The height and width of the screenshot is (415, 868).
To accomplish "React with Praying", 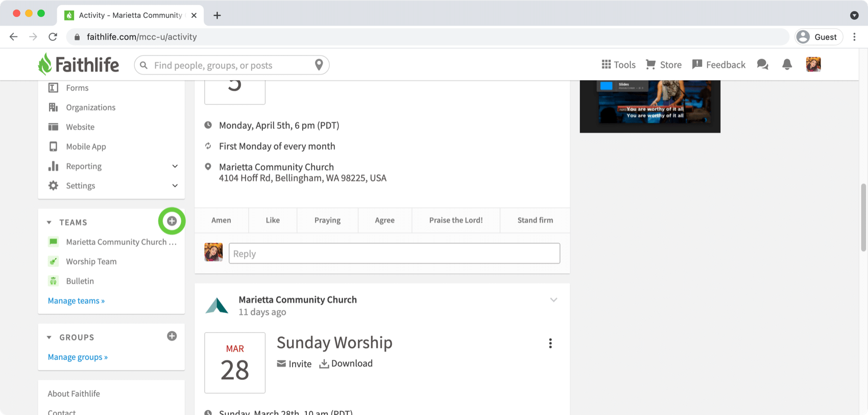I will coord(327,220).
